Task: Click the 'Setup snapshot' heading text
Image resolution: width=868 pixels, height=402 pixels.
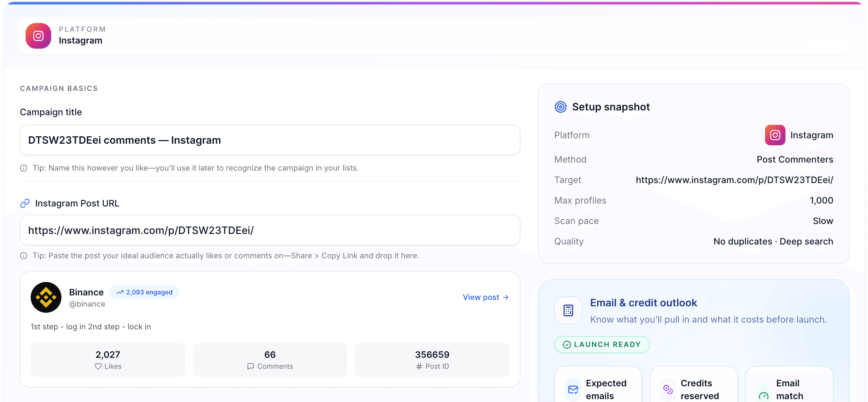Action: tap(611, 107)
